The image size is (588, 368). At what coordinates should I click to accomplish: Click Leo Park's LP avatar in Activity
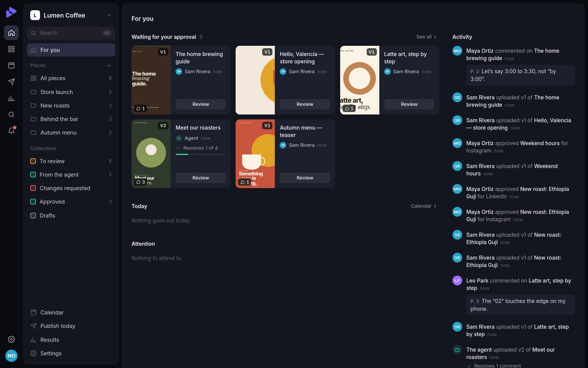coord(457,281)
